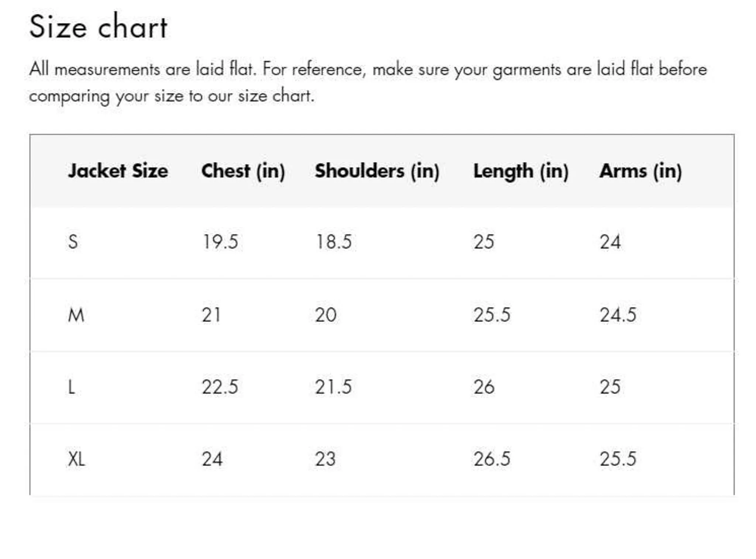The width and height of the screenshot is (756, 559).
Task: Click the 19.5 chest value for S
Action: (x=220, y=242)
